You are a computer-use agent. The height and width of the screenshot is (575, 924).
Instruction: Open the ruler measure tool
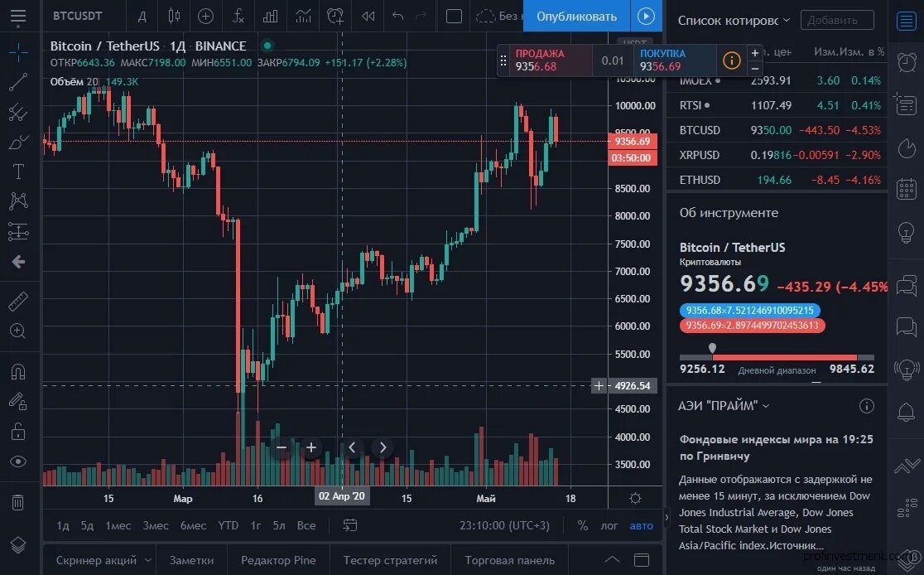(x=18, y=302)
